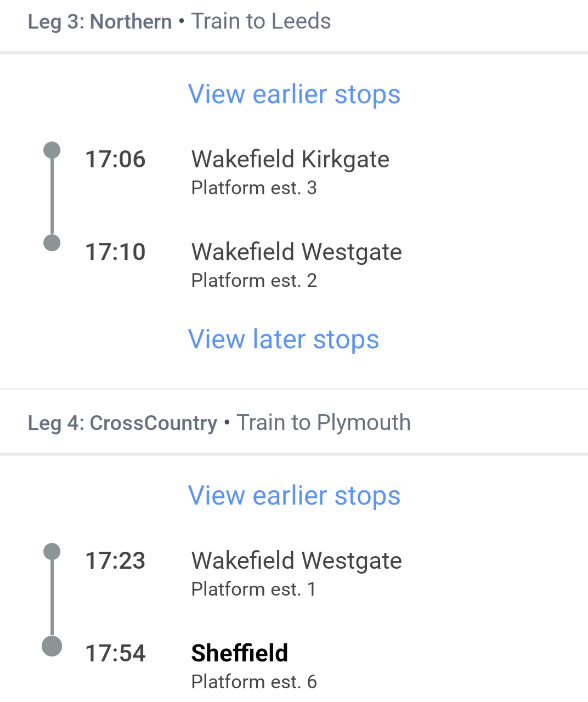The height and width of the screenshot is (702, 588).
Task: Tap the Leg 4: CrossCountry header
Action: coord(122,423)
